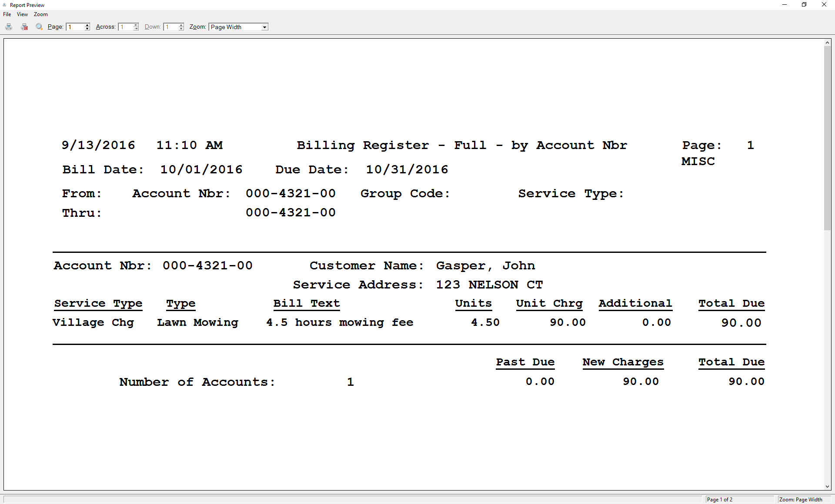Restore down the Report Preview window

[804, 5]
